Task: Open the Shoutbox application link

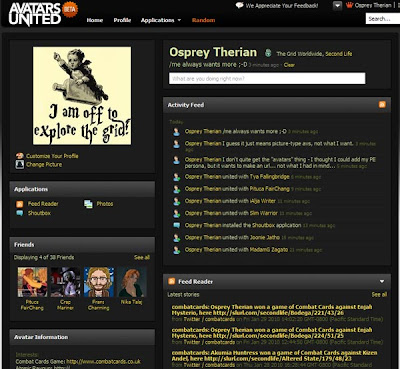Action: point(39,213)
